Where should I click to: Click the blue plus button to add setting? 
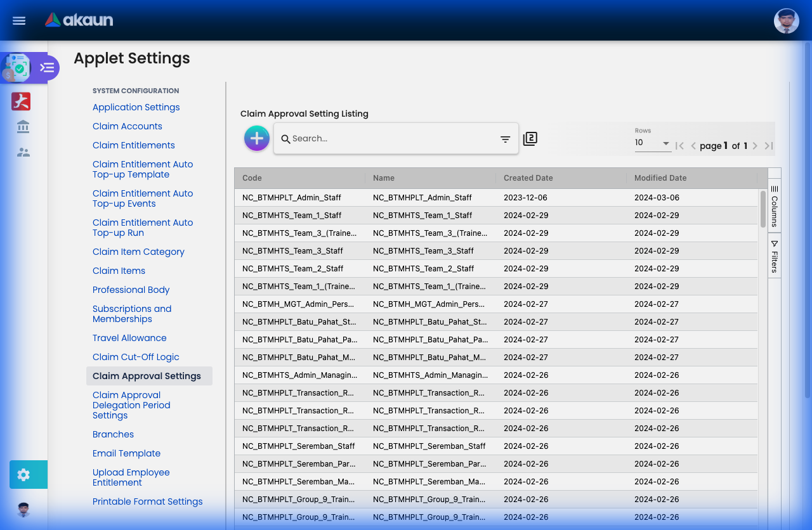pyautogui.click(x=256, y=138)
